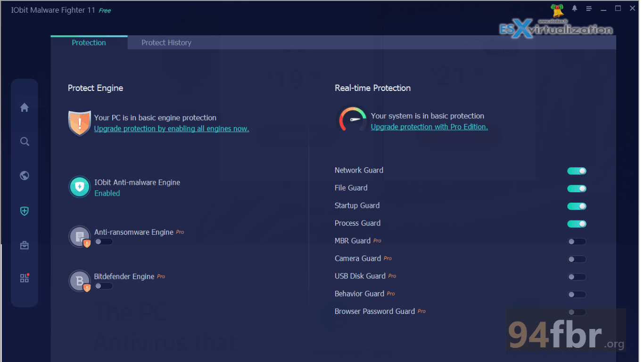Click the Browser Password Guard label
Image resolution: width=644 pixels, height=362 pixels.
[375, 311]
